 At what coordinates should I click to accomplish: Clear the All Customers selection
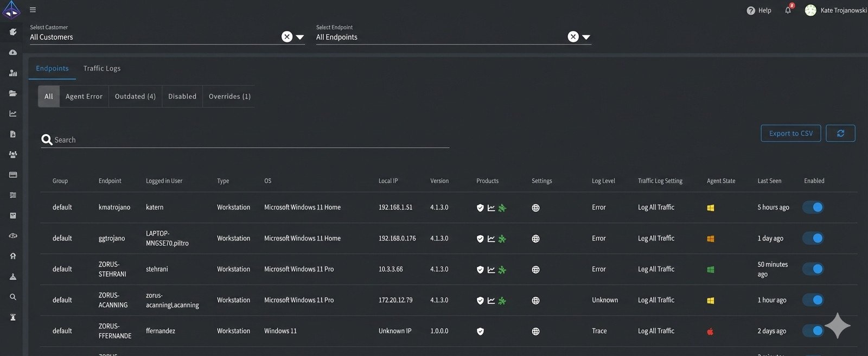click(287, 37)
